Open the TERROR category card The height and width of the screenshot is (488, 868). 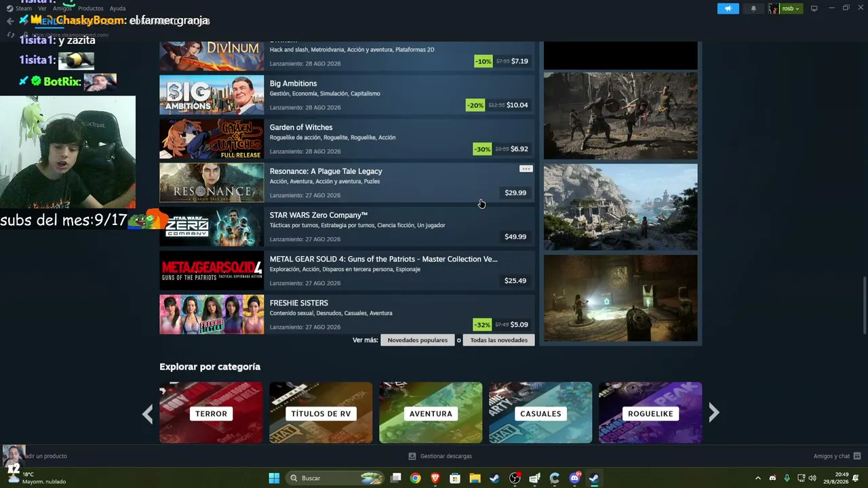click(x=211, y=413)
